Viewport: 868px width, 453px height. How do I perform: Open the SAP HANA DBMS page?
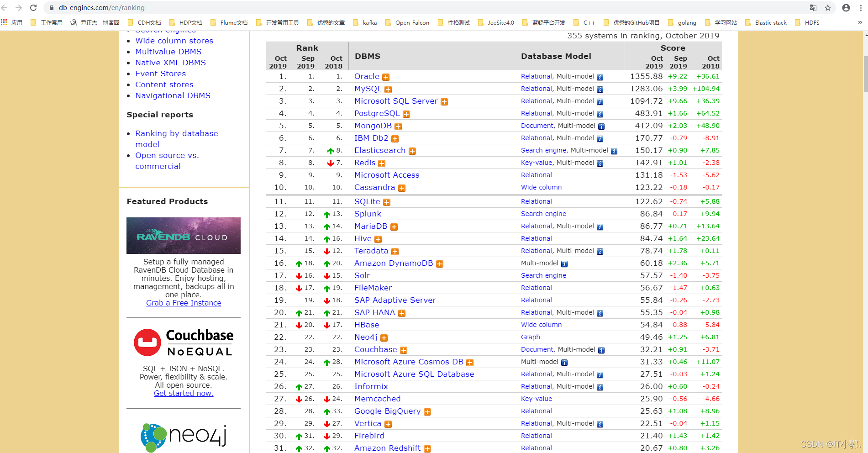pos(374,312)
